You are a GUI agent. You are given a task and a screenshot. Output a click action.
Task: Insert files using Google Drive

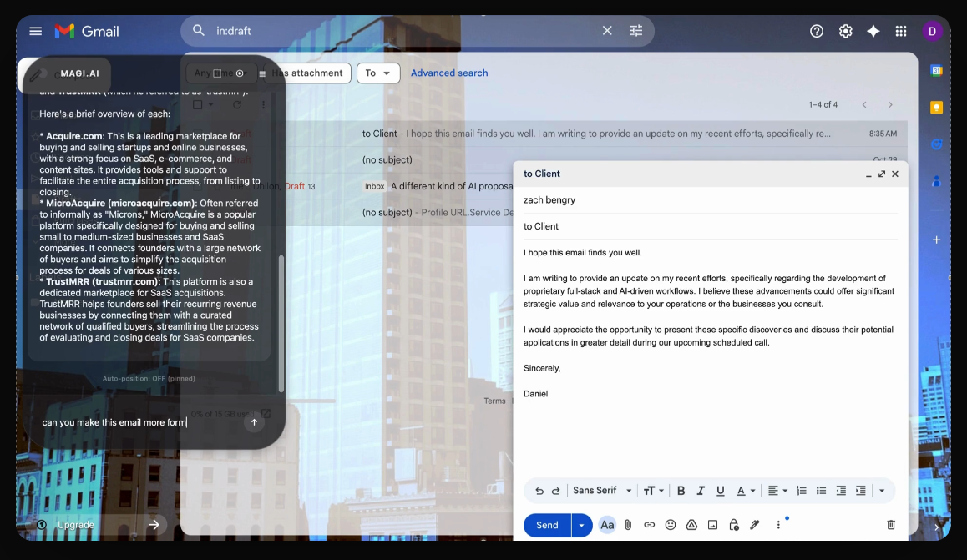point(691,525)
